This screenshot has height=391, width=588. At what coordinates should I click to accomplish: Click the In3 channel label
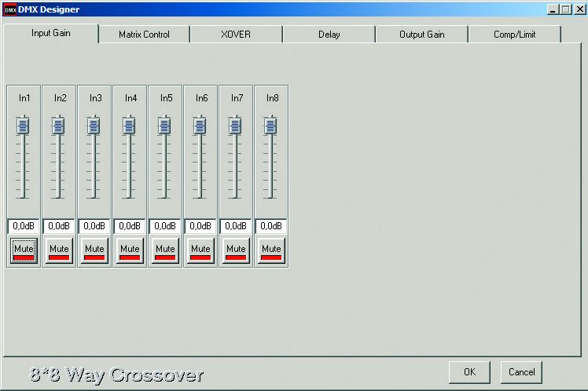tap(96, 98)
